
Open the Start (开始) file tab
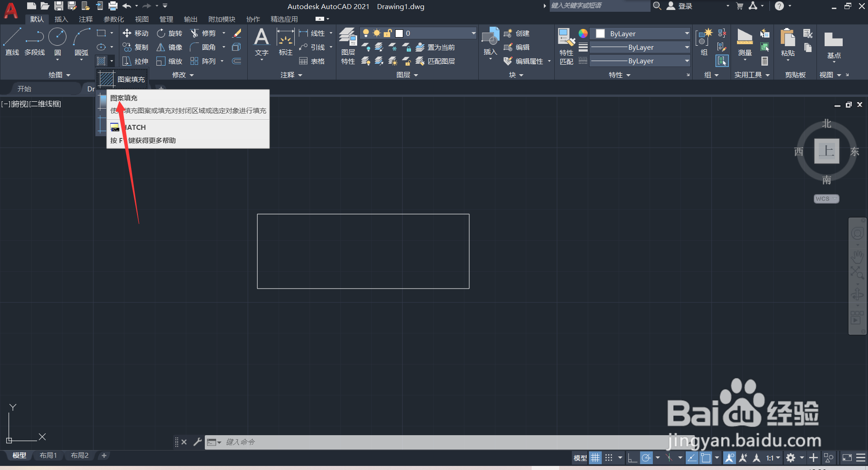pyautogui.click(x=24, y=89)
